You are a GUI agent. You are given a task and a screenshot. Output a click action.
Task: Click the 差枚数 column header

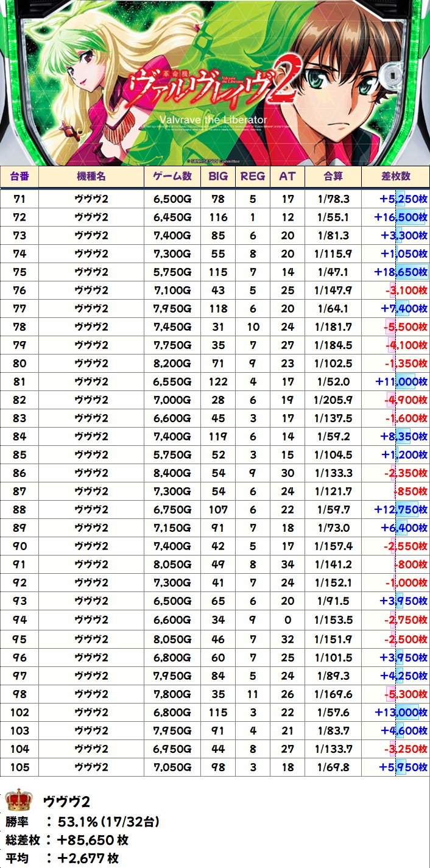[x=395, y=177]
